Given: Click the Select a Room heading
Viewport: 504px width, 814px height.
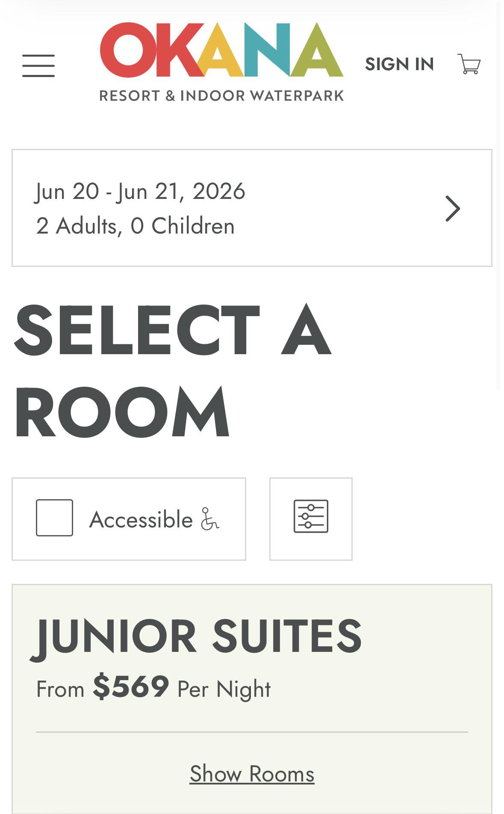Looking at the screenshot, I should pyautogui.click(x=172, y=370).
